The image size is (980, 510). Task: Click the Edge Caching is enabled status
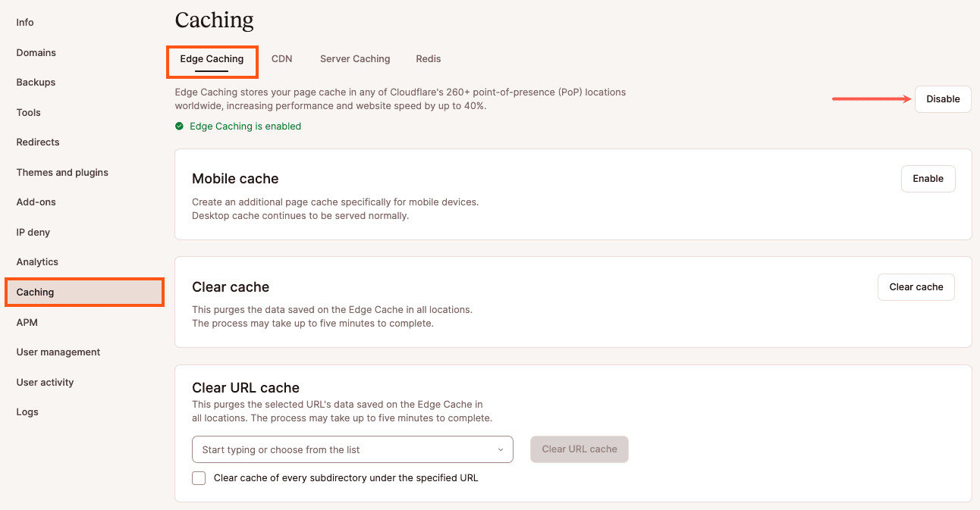(x=244, y=126)
